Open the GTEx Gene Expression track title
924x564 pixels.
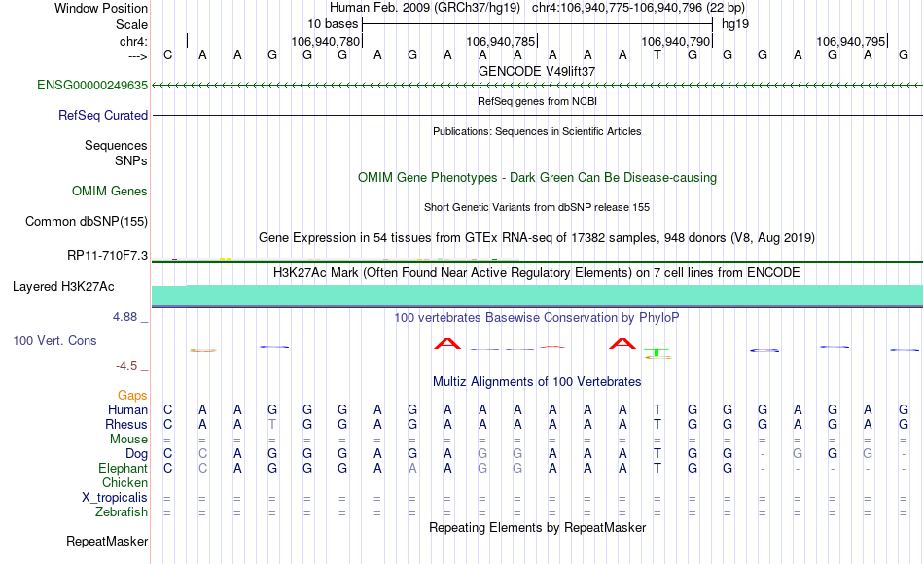tap(537, 237)
